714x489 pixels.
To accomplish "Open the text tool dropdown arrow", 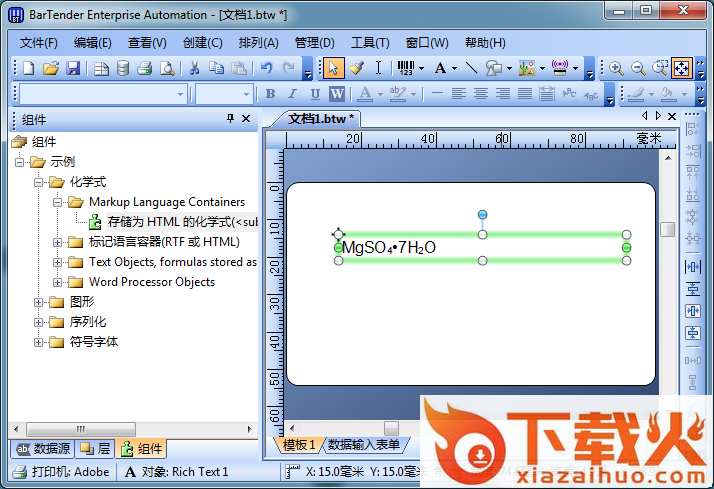I will [454, 68].
